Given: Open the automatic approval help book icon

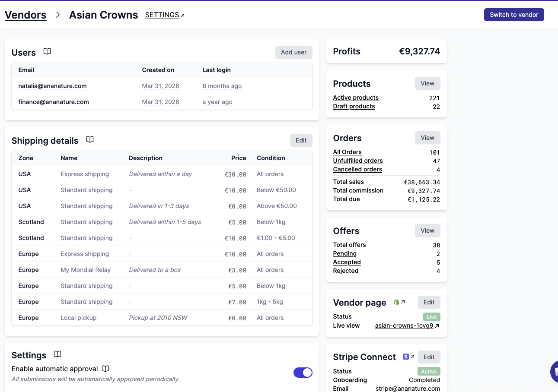Looking at the screenshot, I should 105,369.
